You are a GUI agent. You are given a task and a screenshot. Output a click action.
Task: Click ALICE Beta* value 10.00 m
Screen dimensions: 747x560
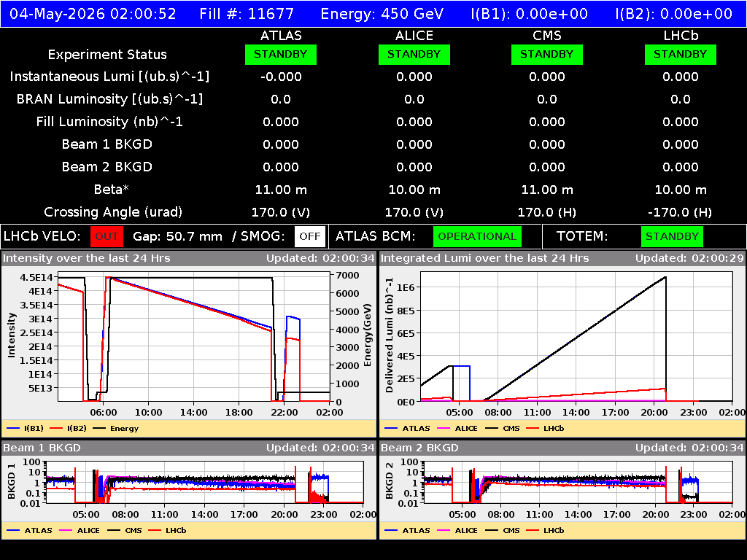click(x=414, y=190)
